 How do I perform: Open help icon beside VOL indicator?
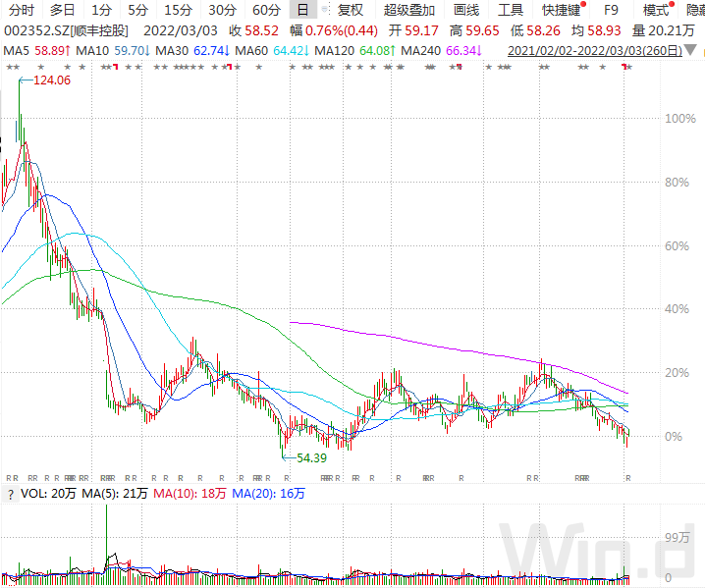click(x=10, y=495)
